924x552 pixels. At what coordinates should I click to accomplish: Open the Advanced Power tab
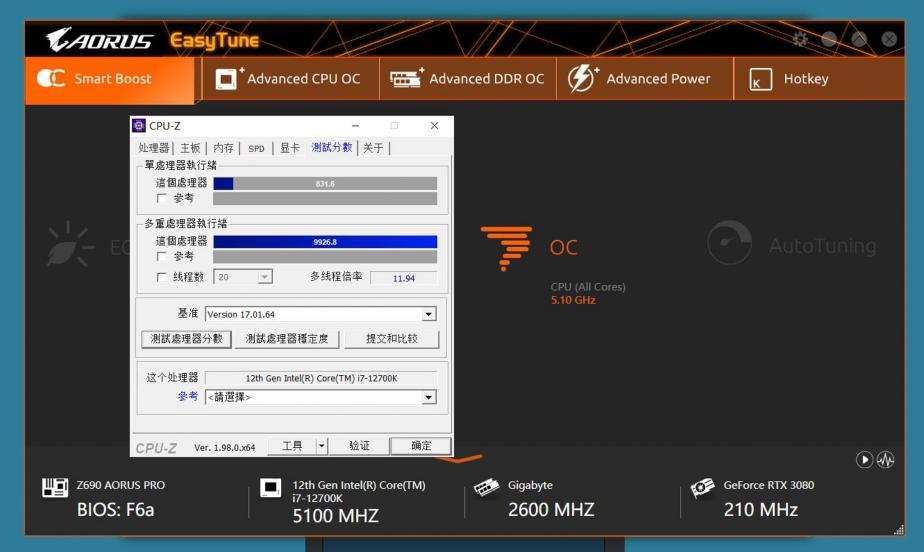click(x=645, y=78)
